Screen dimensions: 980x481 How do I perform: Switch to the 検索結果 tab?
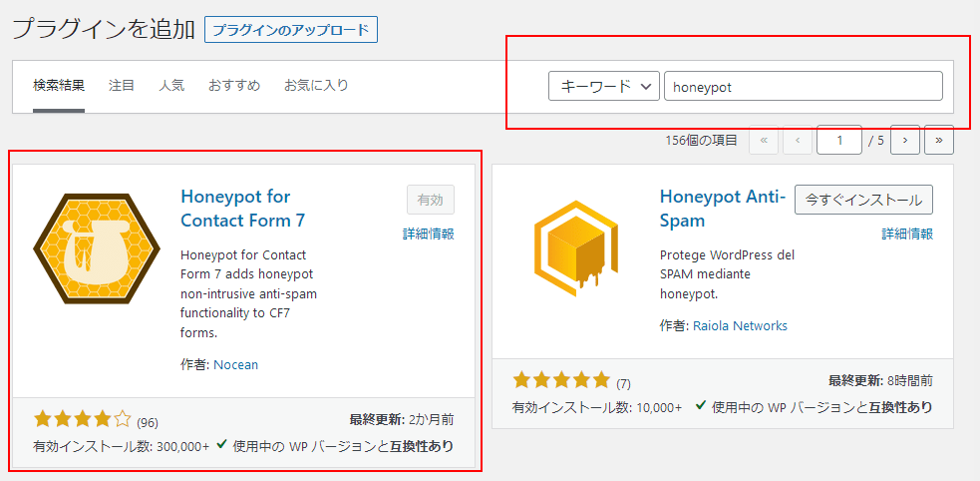59,86
